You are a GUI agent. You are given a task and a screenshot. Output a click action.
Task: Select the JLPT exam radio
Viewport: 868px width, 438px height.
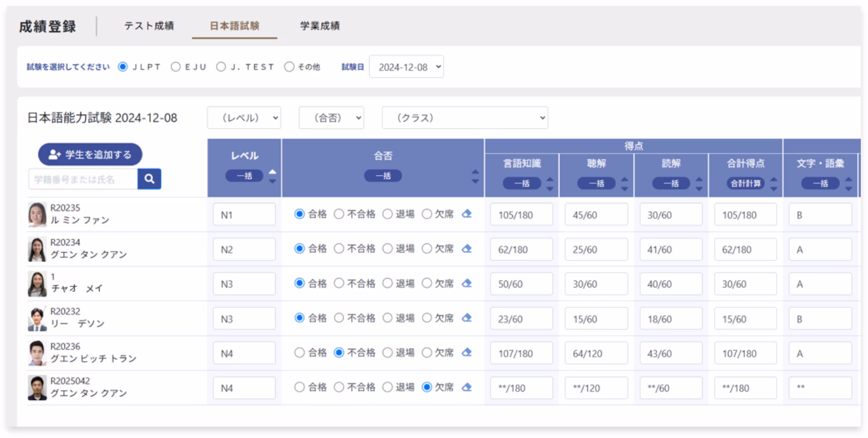123,67
